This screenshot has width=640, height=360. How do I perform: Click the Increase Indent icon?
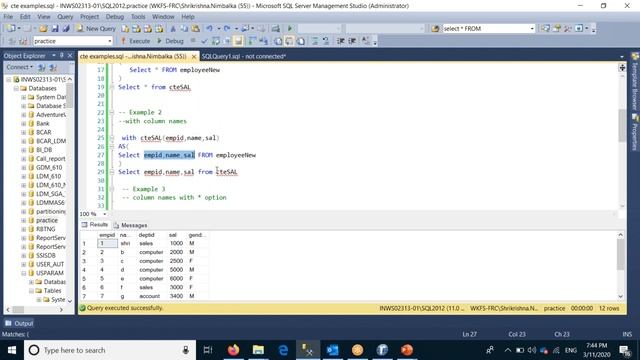point(352,41)
